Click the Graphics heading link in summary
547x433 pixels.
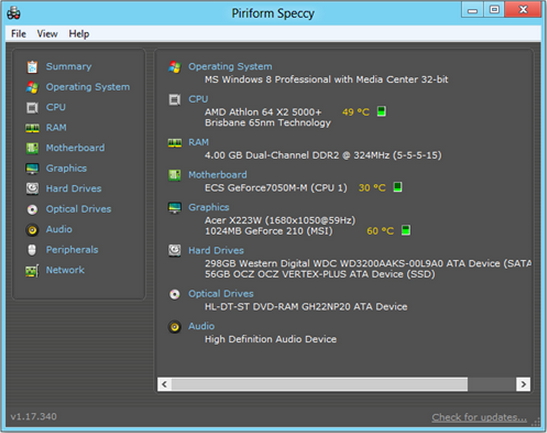(x=209, y=208)
